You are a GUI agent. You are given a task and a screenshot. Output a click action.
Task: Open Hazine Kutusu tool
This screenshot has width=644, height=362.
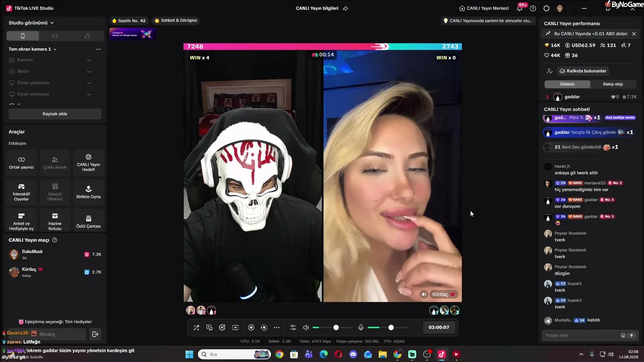pos(55,222)
